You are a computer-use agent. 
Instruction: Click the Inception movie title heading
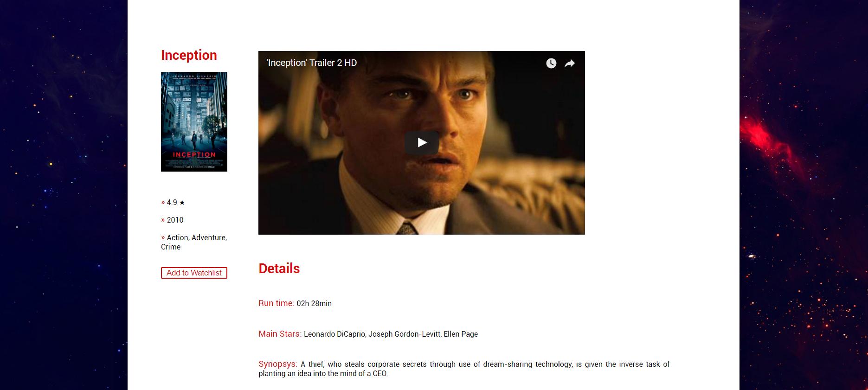click(189, 55)
